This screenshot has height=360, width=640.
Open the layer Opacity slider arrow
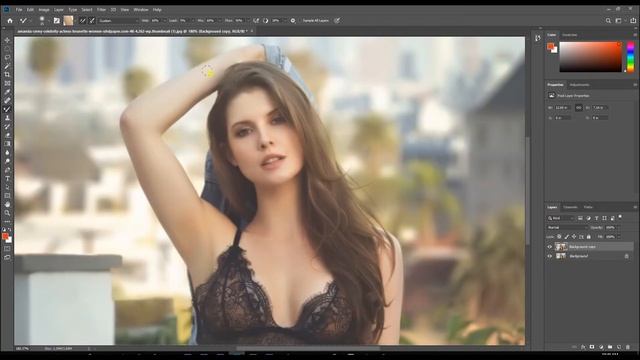619,227
